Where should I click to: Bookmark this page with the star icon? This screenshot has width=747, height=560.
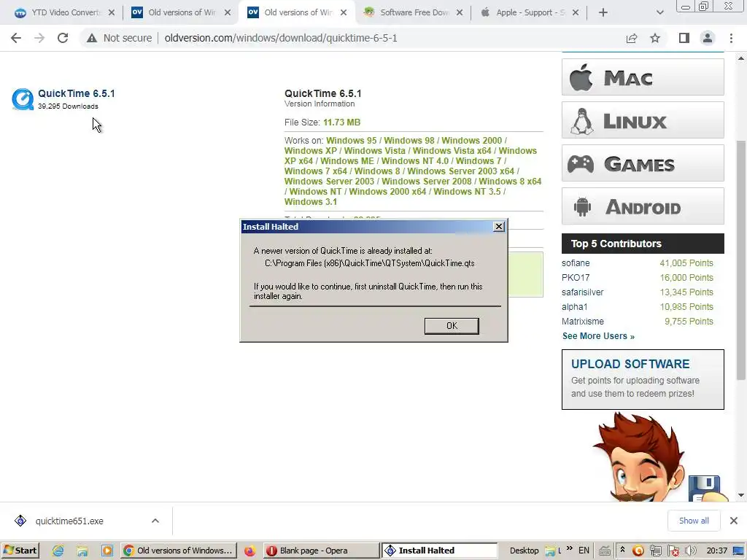[655, 38]
